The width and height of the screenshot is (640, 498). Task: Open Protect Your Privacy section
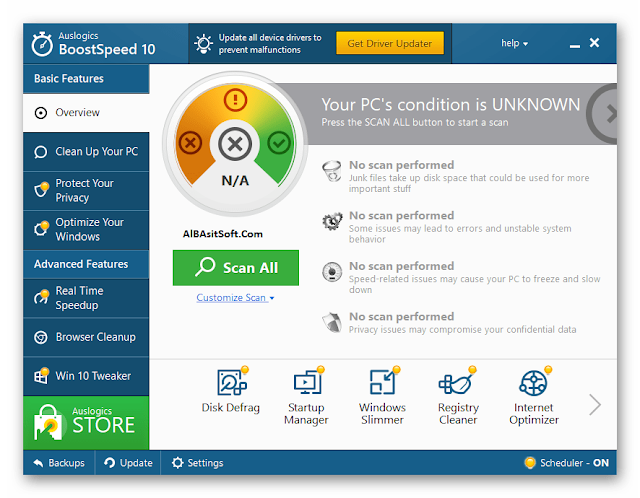click(86, 191)
